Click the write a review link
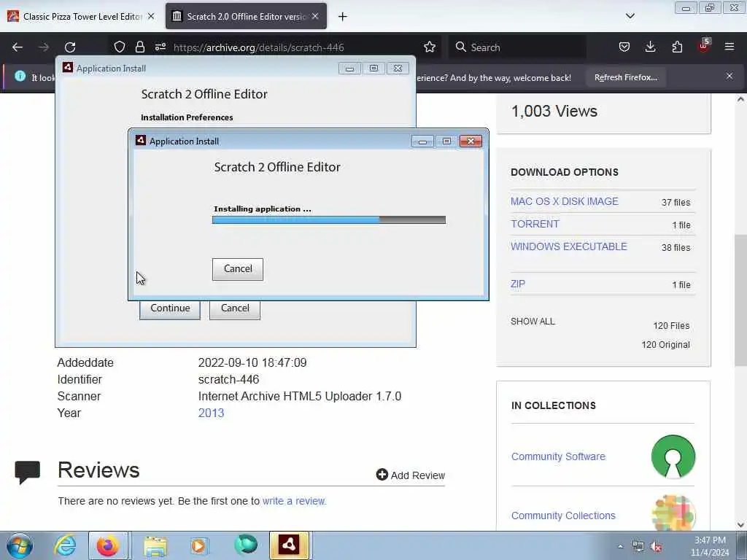The image size is (747, 560). (295, 501)
